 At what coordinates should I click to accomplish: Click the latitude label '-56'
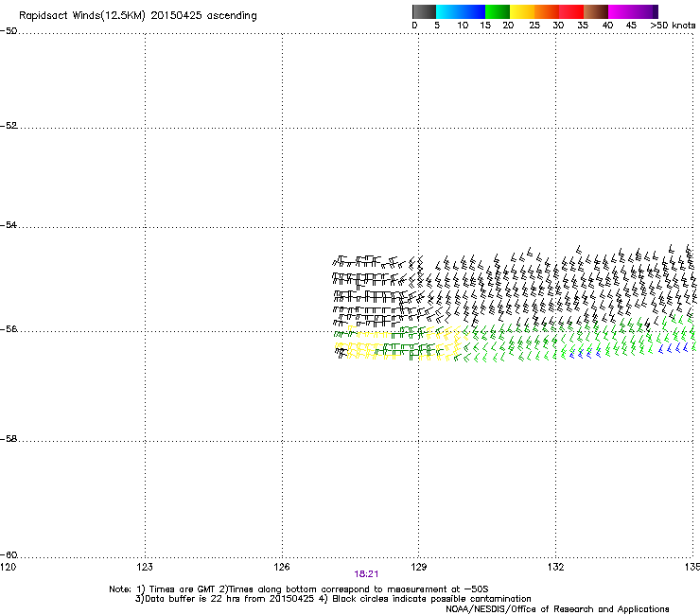(x=9, y=328)
